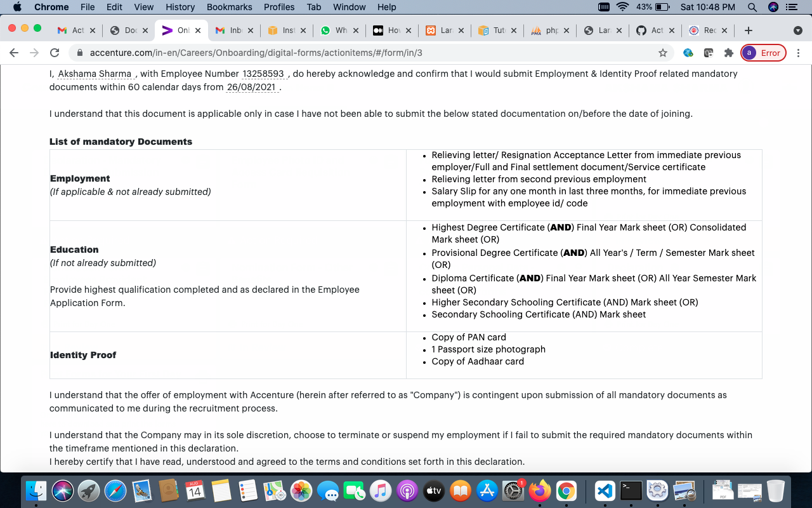Open the Bookmarks menu
812x508 pixels.
pyautogui.click(x=230, y=7)
